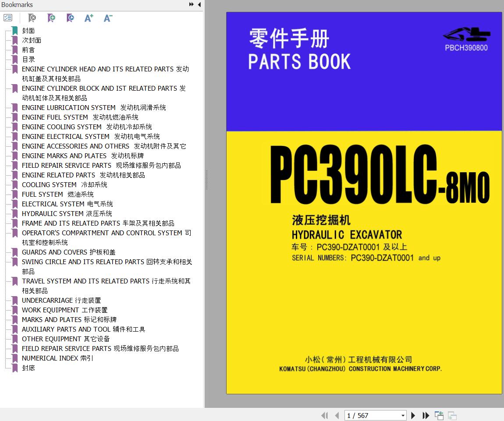Viewport: 504px width, 421px height.
Task: Click the next view icon
Action: pos(452,416)
